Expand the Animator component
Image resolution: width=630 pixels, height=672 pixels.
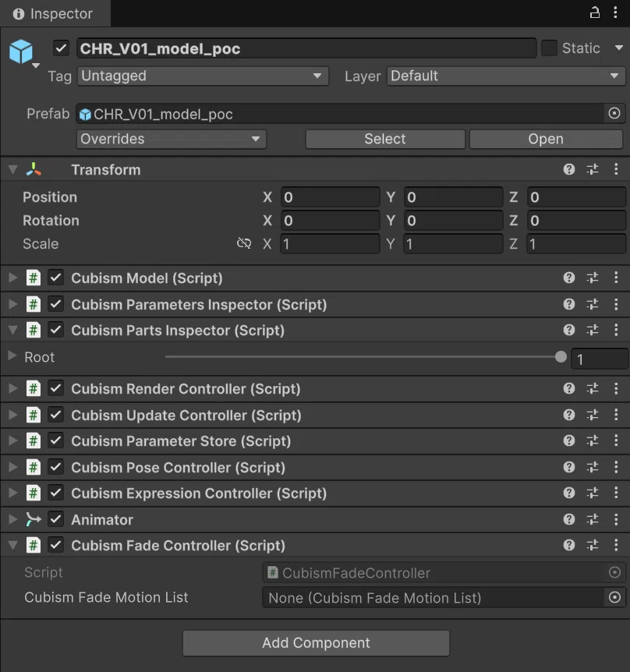(12, 519)
